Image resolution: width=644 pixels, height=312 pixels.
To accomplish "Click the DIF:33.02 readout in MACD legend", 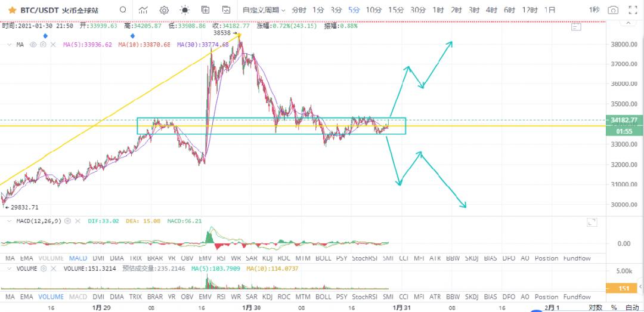I will pyautogui.click(x=104, y=221).
